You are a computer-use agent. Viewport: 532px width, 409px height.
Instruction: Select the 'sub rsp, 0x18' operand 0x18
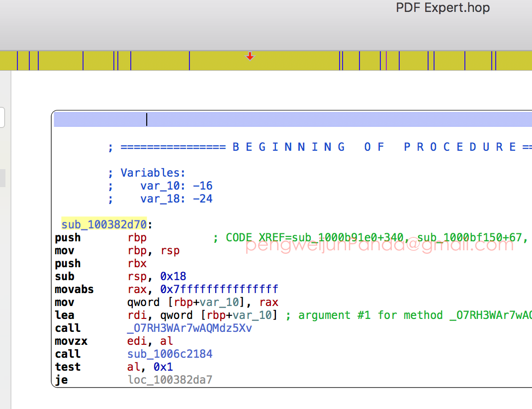[173, 276]
